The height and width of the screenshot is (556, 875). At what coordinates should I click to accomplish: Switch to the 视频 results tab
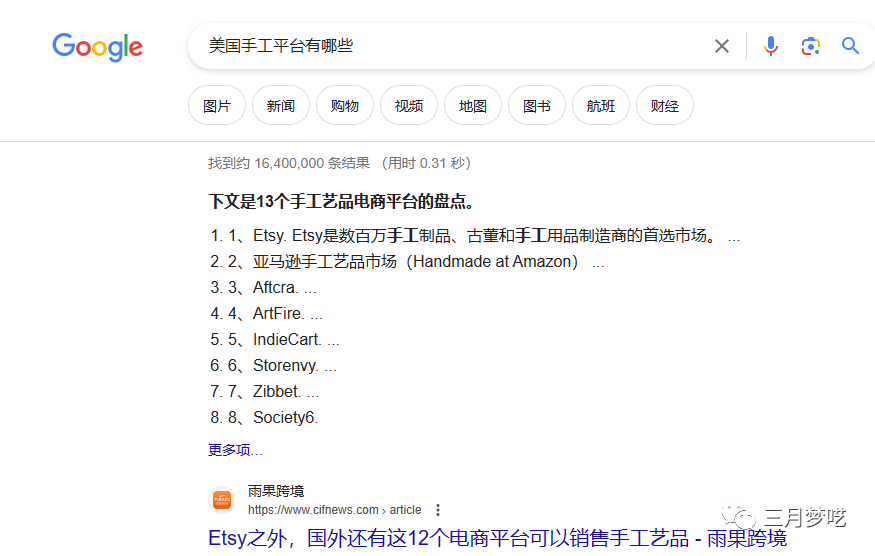[x=408, y=106]
